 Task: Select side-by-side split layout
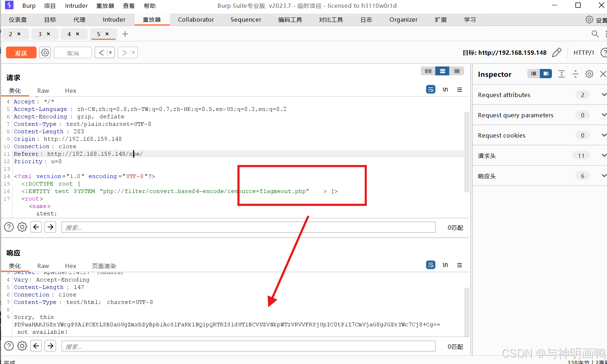click(428, 71)
